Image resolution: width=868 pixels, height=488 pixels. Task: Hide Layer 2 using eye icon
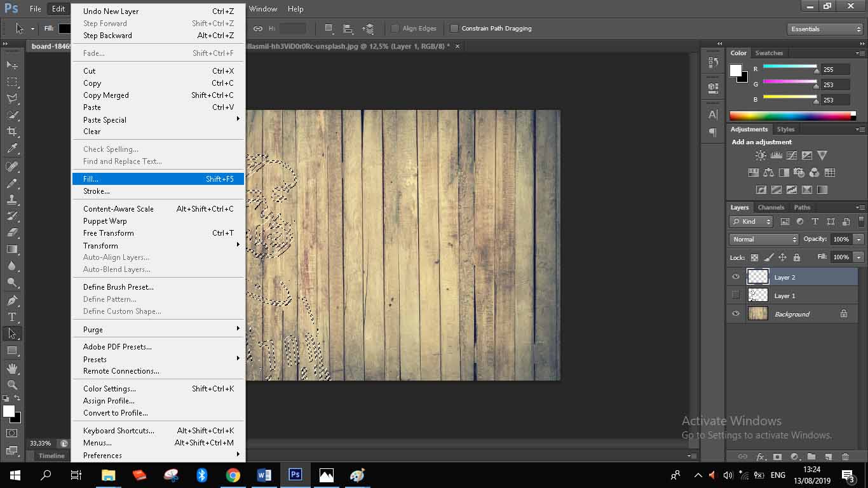pos(736,276)
